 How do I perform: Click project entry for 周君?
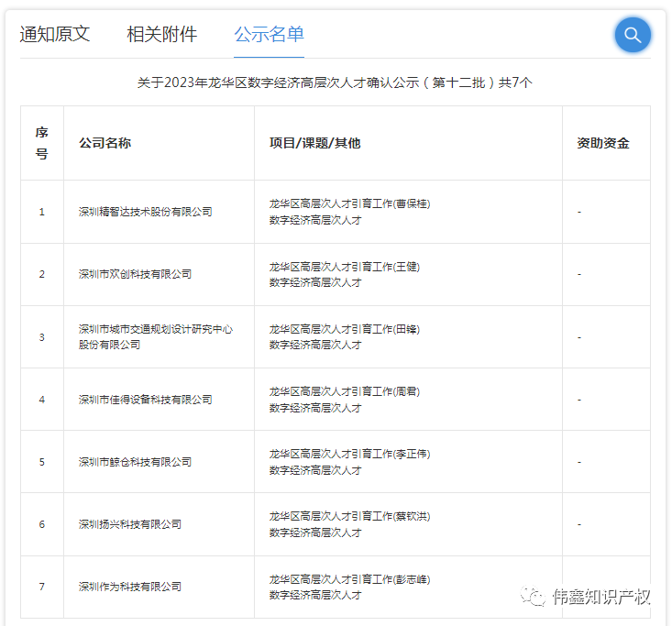(345, 400)
